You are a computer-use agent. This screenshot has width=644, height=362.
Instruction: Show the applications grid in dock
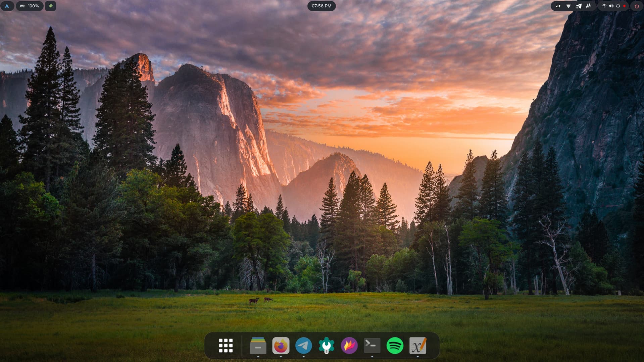point(226,346)
